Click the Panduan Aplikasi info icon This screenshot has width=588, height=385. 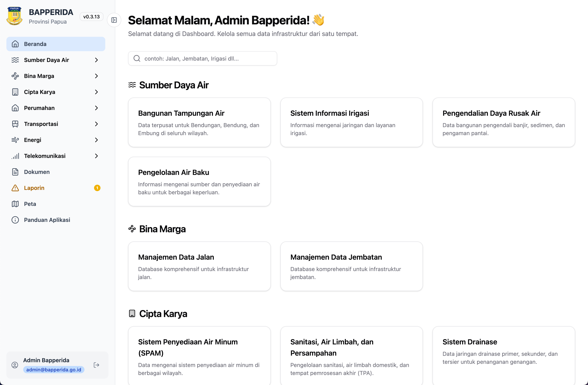[x=15, y=220]
